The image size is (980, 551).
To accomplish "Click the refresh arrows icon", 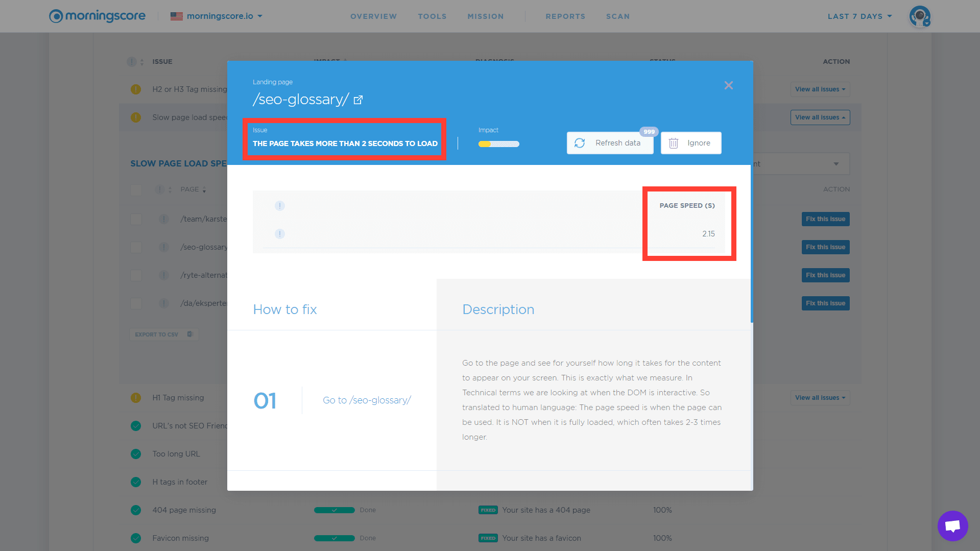I will [x=580, y=143].
